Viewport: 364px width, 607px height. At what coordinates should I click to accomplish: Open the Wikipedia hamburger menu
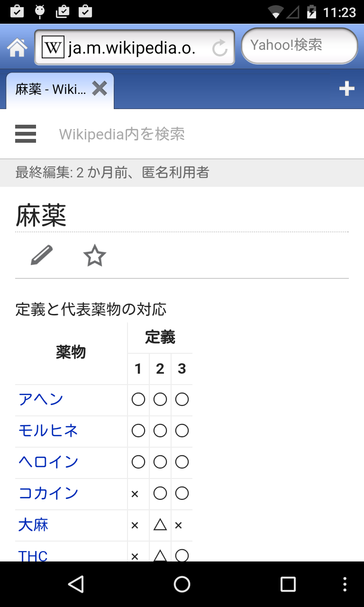coord(26,134)
